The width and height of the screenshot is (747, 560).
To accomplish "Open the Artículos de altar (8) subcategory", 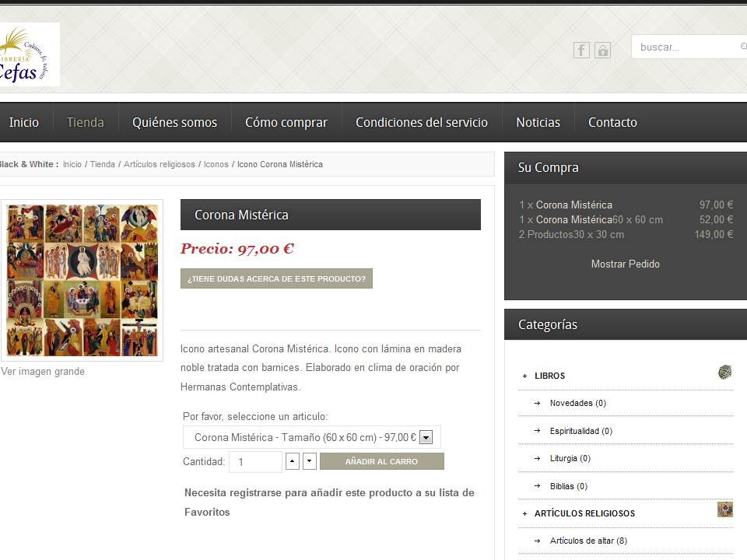I will click(588, 541).
